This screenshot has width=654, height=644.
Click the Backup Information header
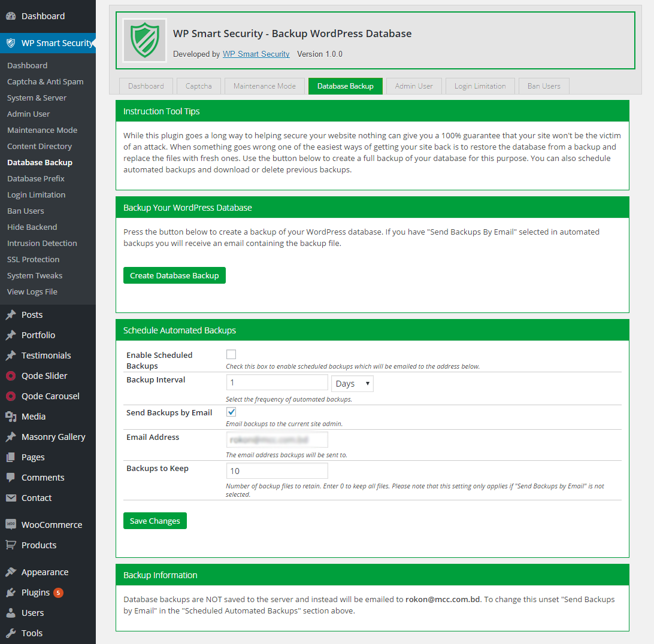click(372, 575)
